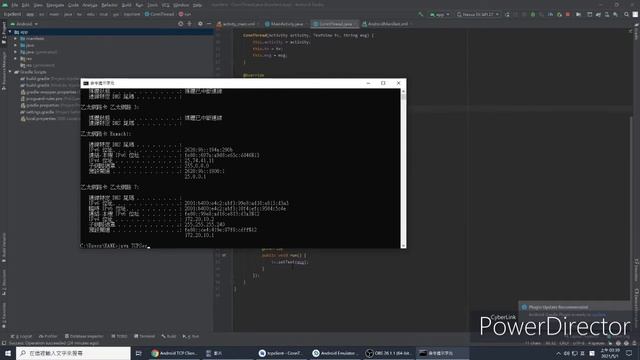Collapse the app module tree node
The image size is (640, 360).
[10, 32]
